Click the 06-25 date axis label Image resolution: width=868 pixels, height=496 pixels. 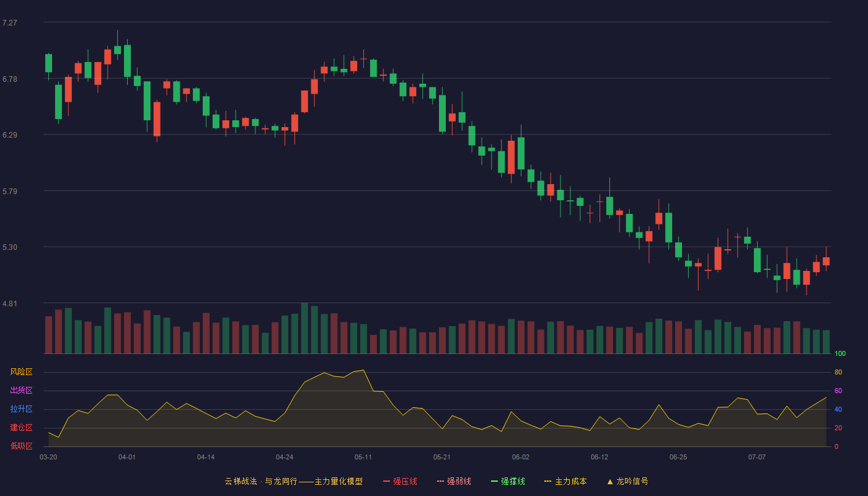678,457
